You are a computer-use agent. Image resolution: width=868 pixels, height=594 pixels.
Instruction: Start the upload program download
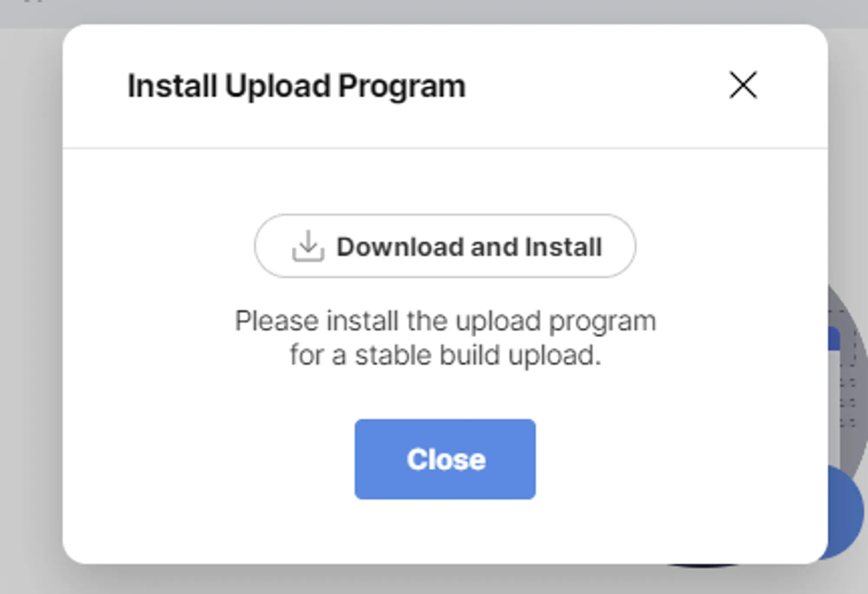point(445,246)
